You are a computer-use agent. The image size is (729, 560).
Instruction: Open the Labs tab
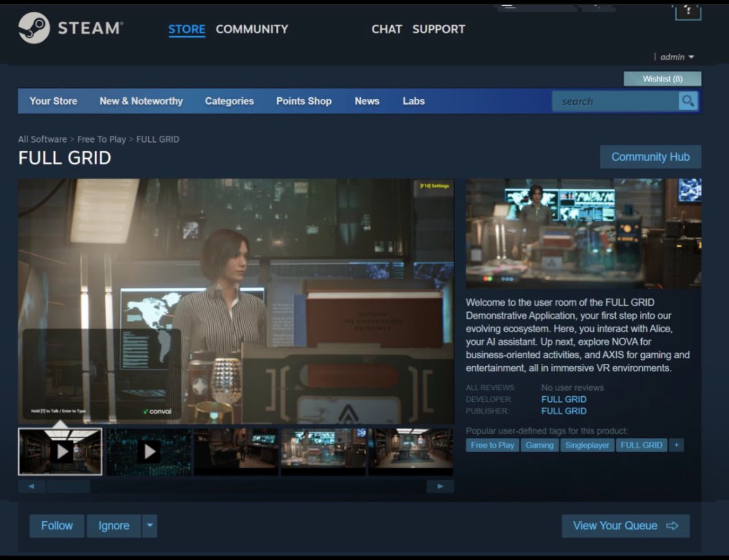coord(413,101)
